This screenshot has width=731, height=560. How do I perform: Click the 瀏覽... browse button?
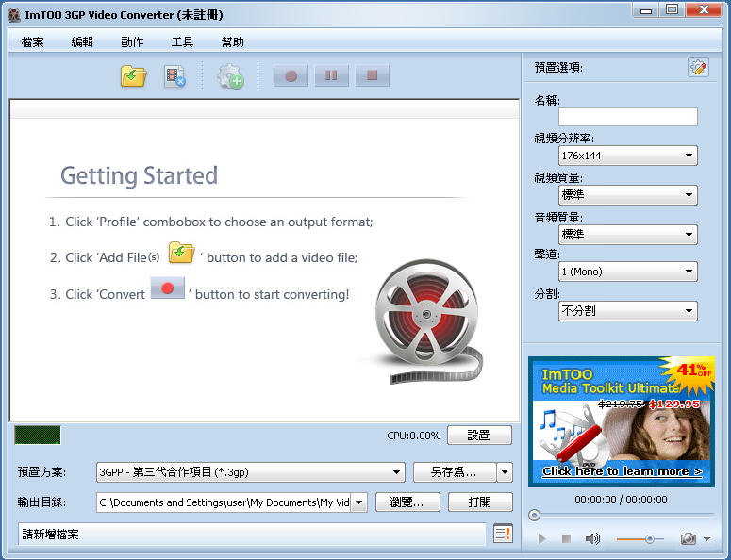coord(407,502)
